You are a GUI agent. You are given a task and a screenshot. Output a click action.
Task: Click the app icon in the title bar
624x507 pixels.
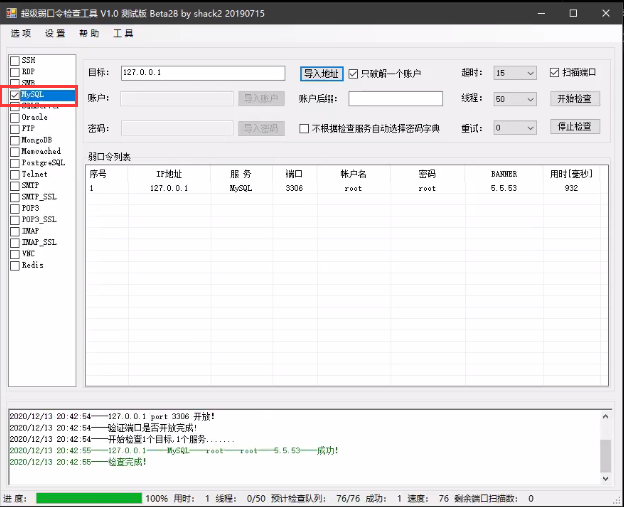point(11,13)
